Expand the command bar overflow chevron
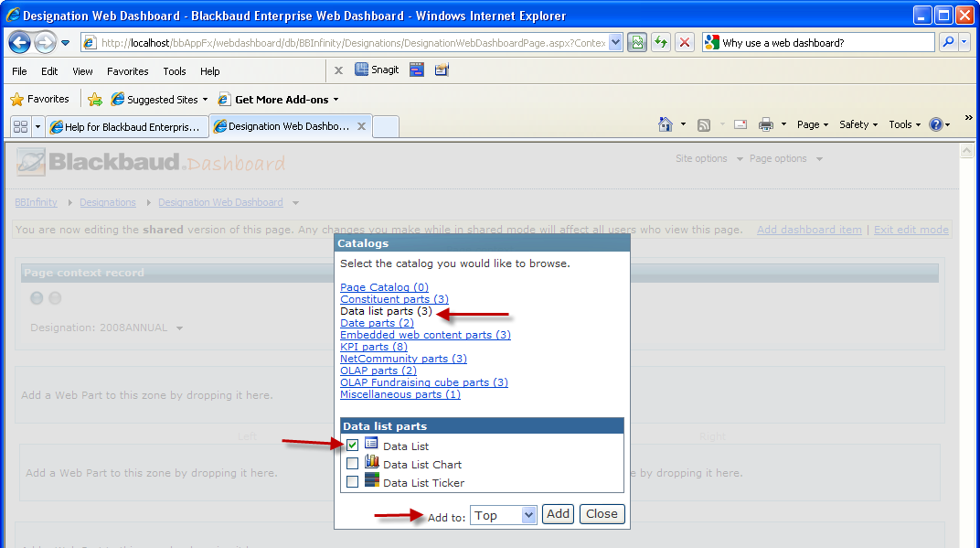Screen dimensions: 980x548 click(968, 118)
